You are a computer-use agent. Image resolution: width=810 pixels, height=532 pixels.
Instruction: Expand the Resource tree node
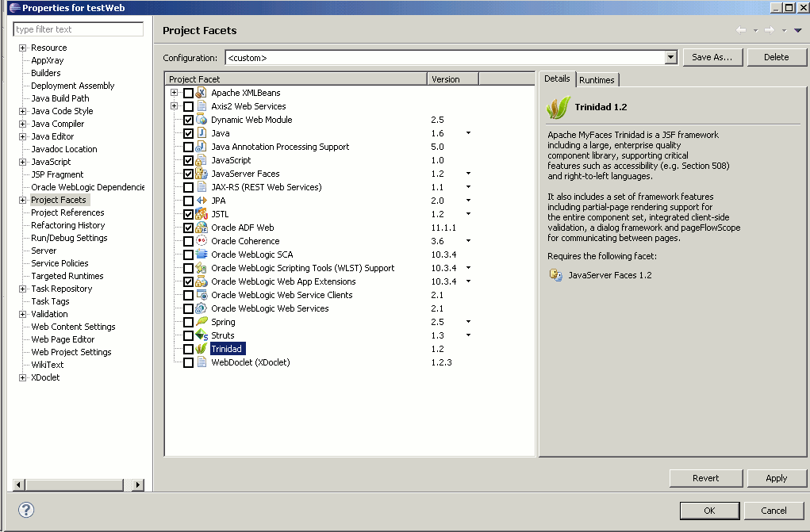coord(22,48)
